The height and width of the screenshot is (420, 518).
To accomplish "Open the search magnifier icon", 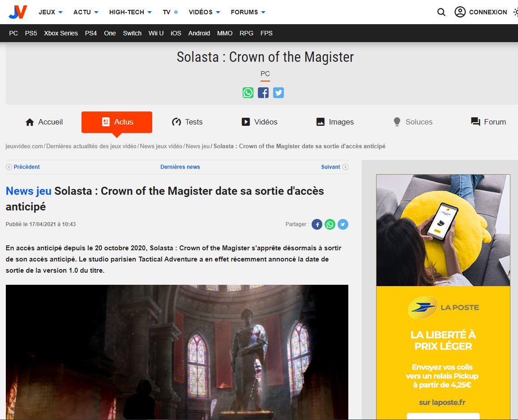I will click(441, 12).
